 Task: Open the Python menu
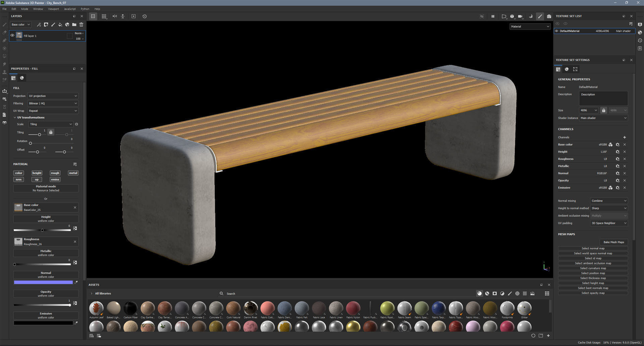click(85, 9)
